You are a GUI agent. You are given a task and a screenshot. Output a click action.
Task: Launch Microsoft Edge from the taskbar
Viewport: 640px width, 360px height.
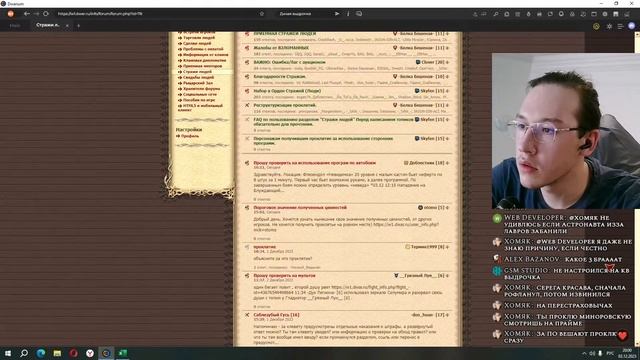tap(41, 353)
